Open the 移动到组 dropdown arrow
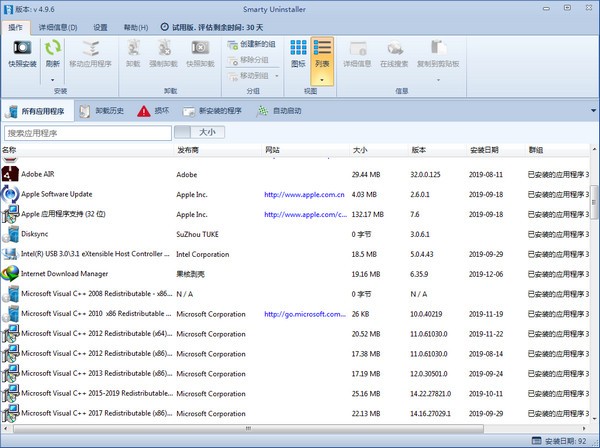The image size is (600, 448). click(277, 76)
